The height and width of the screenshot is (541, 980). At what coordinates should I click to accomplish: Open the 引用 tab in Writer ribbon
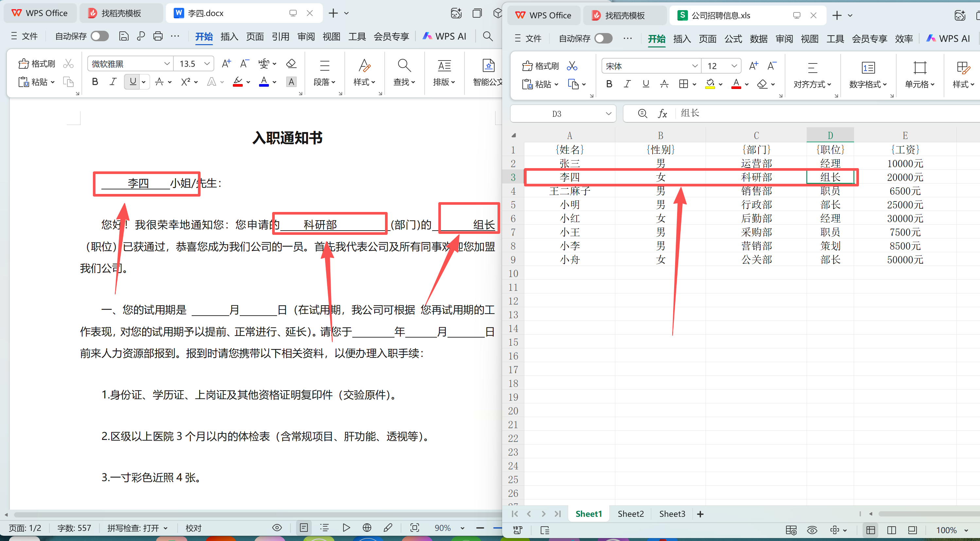tap(280, 37)
